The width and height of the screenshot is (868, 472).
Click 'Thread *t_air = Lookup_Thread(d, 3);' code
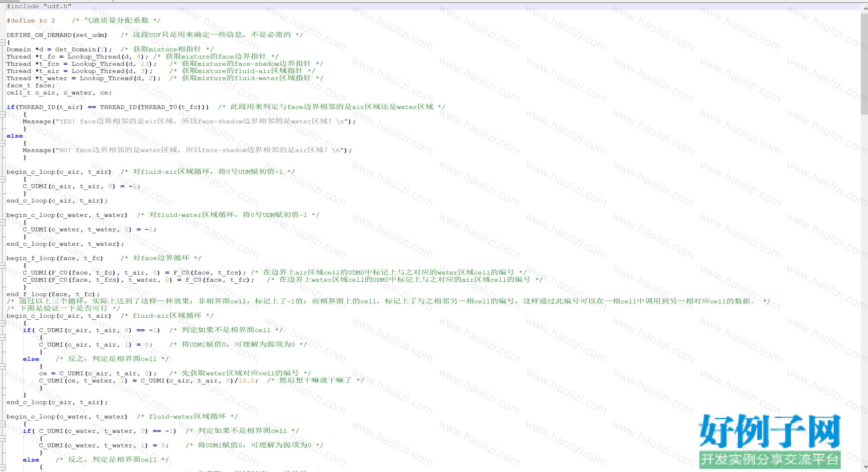click(79, 71)
